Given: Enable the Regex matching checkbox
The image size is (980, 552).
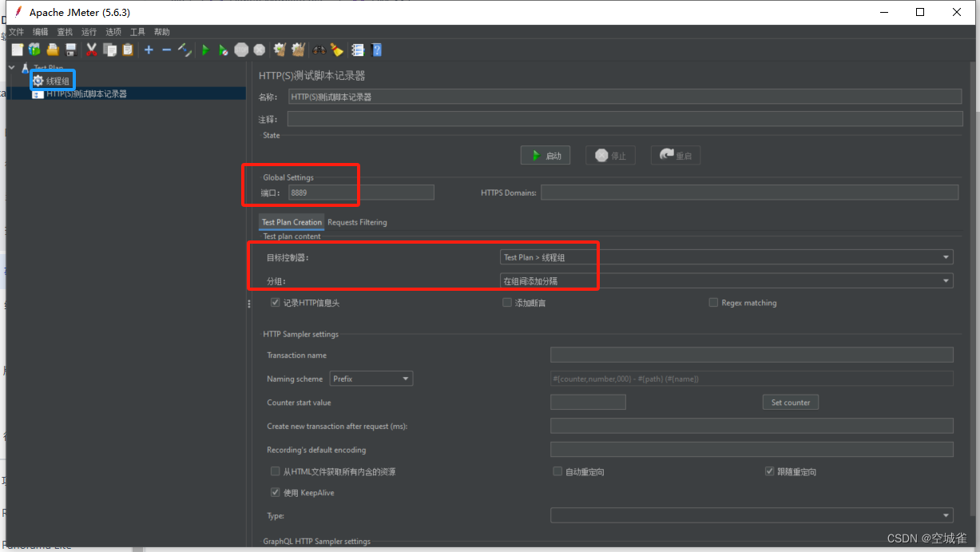Looking at the screenshot, I should pyautogui.click(x=713, y=303).
